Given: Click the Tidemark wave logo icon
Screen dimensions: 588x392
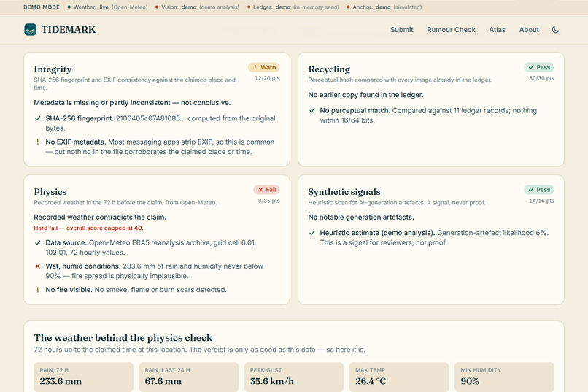Looking at the screenshot, I should click(31, 30).
